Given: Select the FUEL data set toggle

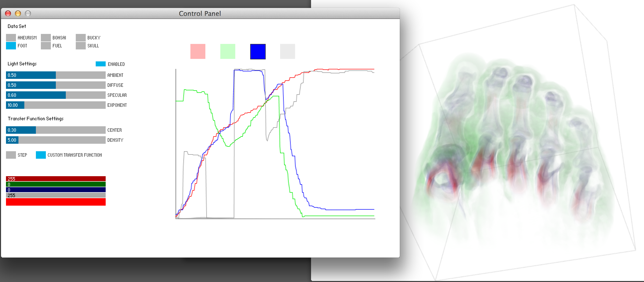Looking at the screenshot, I should [46, 45].
